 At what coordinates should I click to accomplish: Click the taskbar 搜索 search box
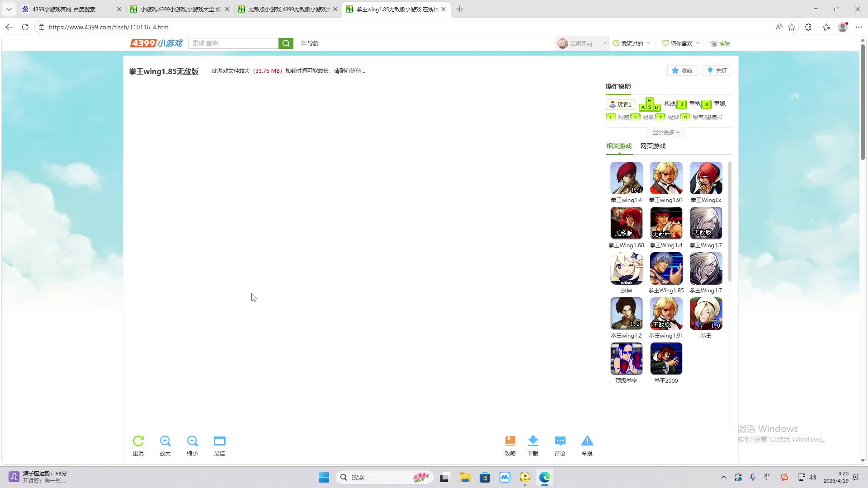coord(385,477)
